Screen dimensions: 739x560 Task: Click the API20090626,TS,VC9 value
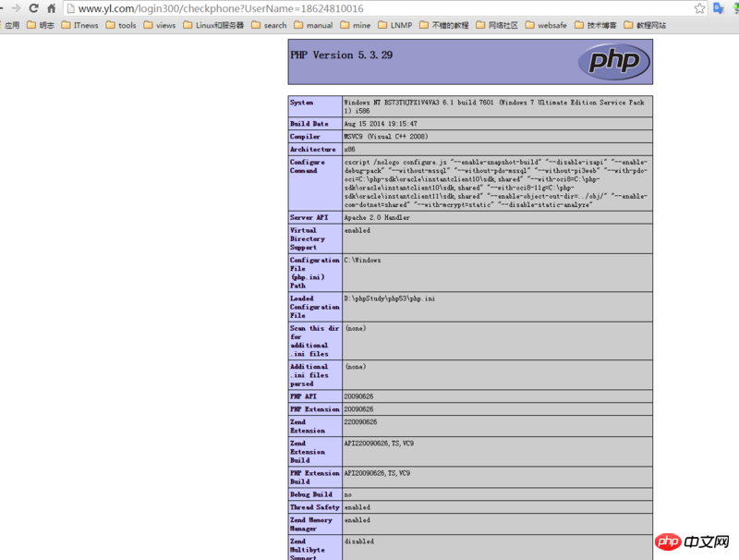click(x=377, y=473)
